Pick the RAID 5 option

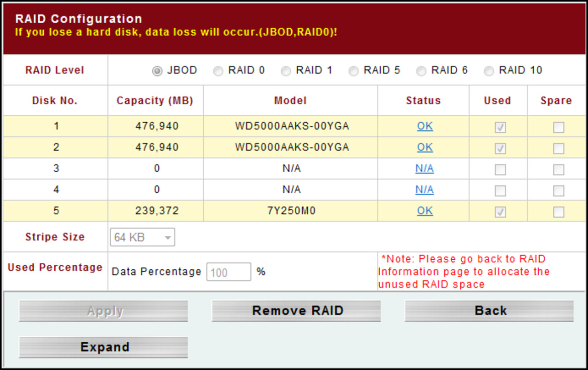pyautogui.click(x=354, y=71)
